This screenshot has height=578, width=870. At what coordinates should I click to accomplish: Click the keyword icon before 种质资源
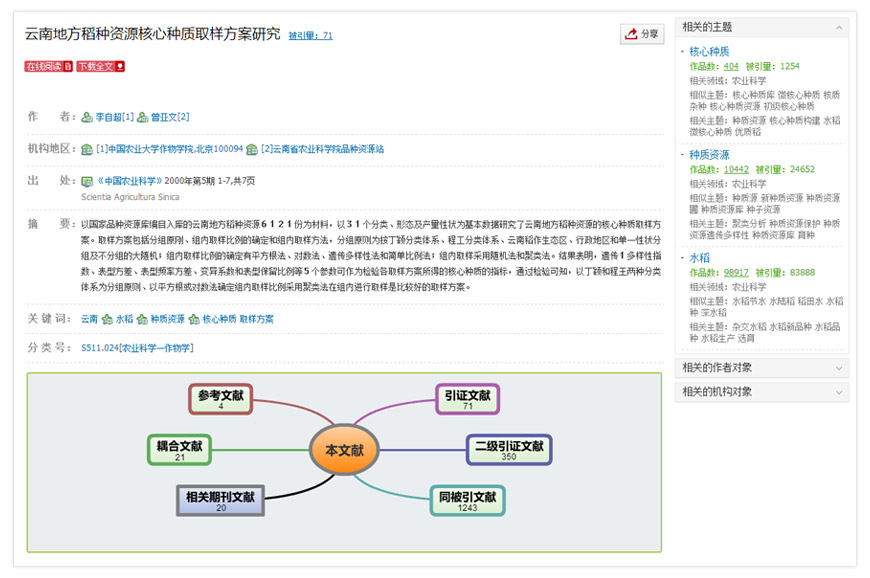(142, 320)
